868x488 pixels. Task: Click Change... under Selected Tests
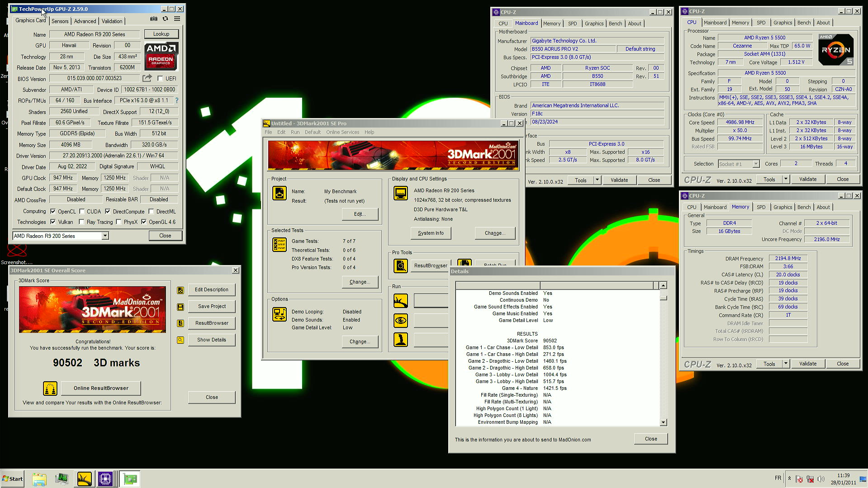click(x=360, y=282)
